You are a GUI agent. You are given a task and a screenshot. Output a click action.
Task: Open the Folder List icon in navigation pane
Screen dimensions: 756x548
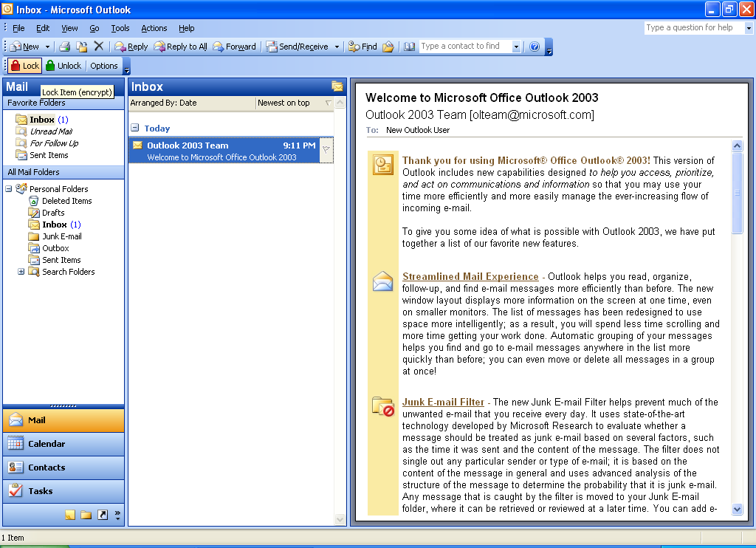(x=86, y=515)
